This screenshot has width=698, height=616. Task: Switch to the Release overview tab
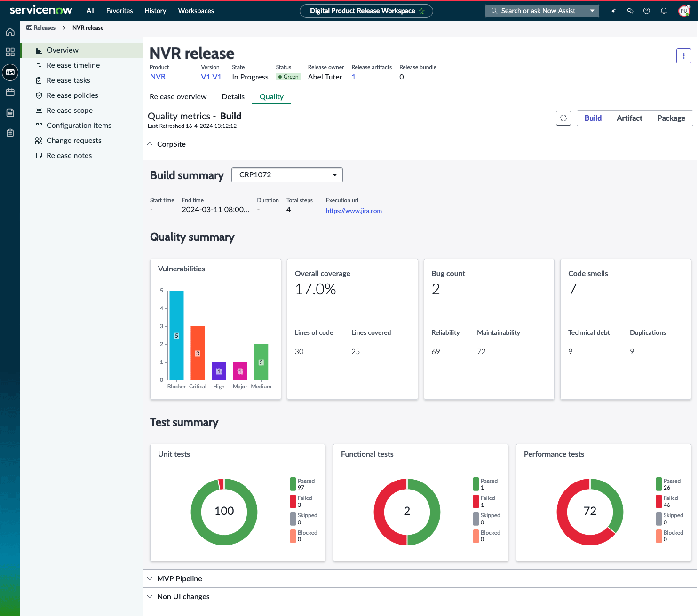pos(178,96)
